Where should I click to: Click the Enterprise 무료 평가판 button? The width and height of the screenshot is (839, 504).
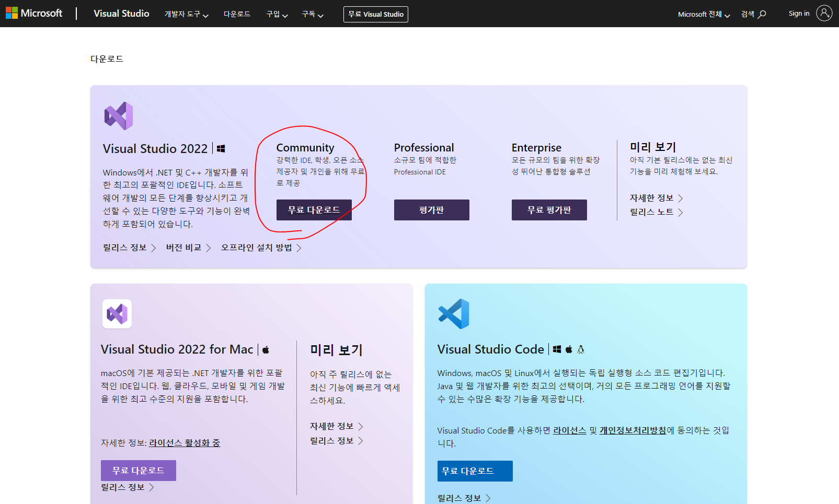point(549,210)
